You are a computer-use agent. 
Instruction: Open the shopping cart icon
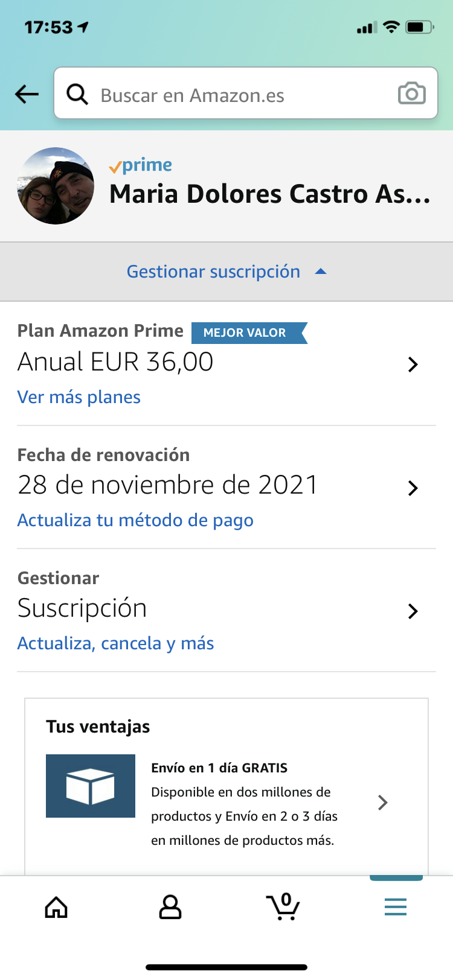(283, 906)
